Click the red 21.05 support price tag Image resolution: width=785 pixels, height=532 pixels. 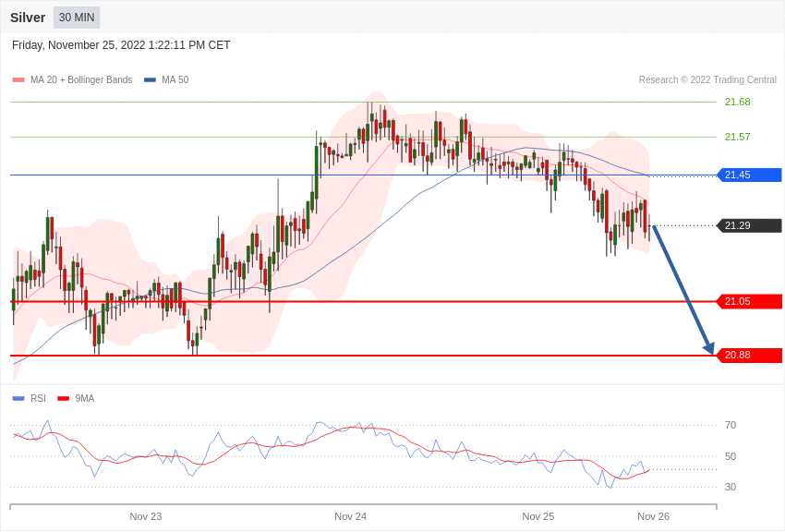pyautogui.click(x=750, y=301)
